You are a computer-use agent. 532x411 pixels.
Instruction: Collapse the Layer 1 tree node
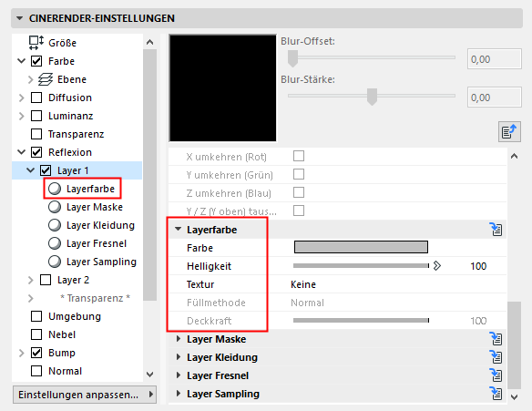click(x=31, y=170)
